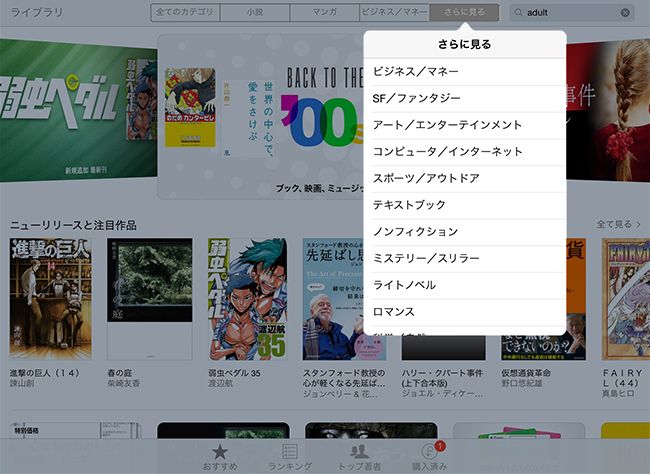Choose ロマンス from the popover

tap(465, 312)
